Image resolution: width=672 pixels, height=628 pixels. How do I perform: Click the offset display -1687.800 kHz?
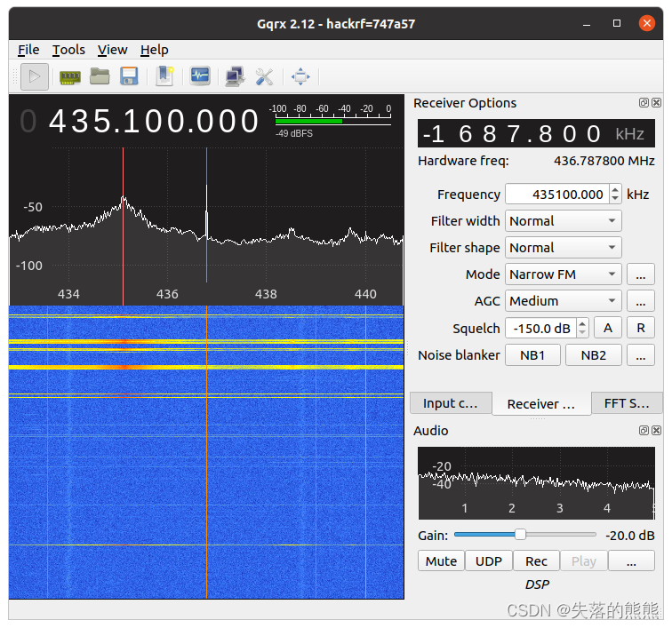[x=536, y=133]
